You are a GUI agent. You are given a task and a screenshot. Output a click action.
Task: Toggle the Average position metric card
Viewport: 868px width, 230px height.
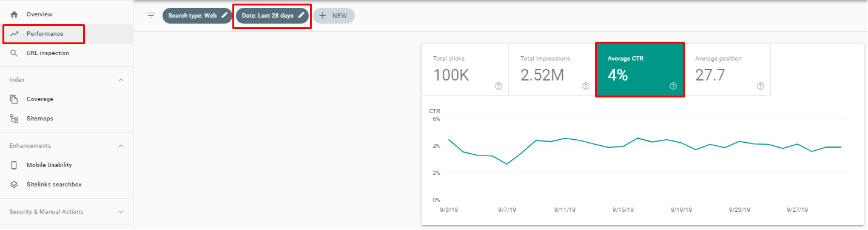pyautogui.click(x=727, y=70)
